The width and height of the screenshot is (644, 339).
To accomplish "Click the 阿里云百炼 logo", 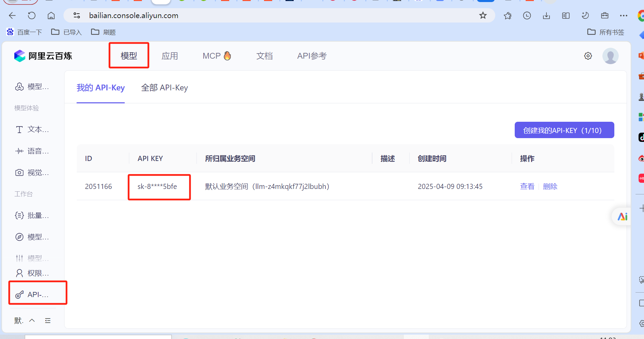I will coord(43,56).
